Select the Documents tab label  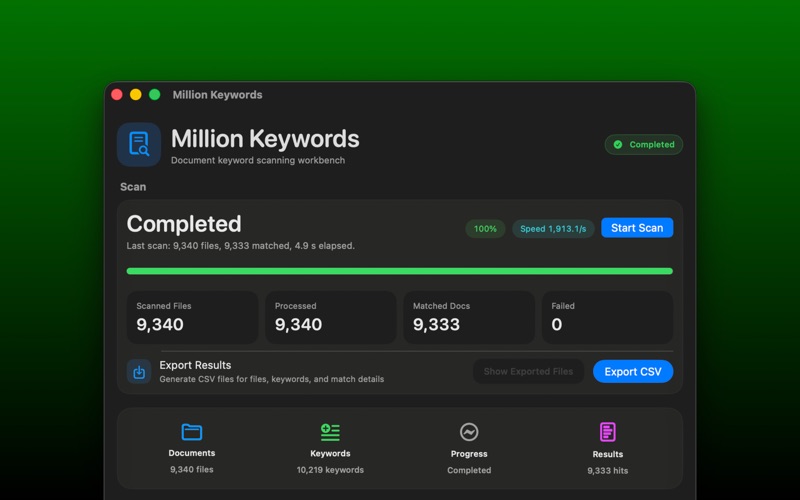click(192, 453)
